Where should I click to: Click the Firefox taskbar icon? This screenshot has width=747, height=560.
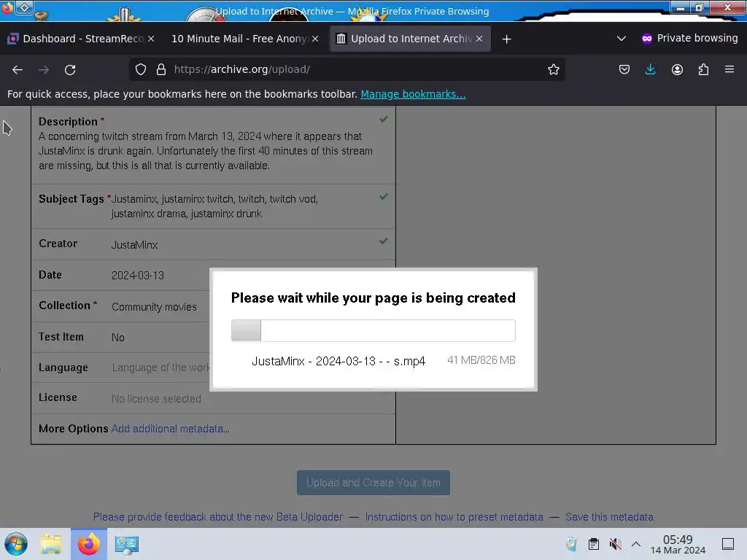coord(89,544)
